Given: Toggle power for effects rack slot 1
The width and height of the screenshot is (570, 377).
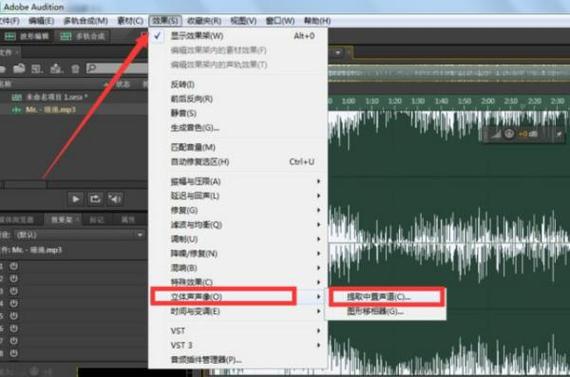Looking at the screenshot, I should point(13,266).
